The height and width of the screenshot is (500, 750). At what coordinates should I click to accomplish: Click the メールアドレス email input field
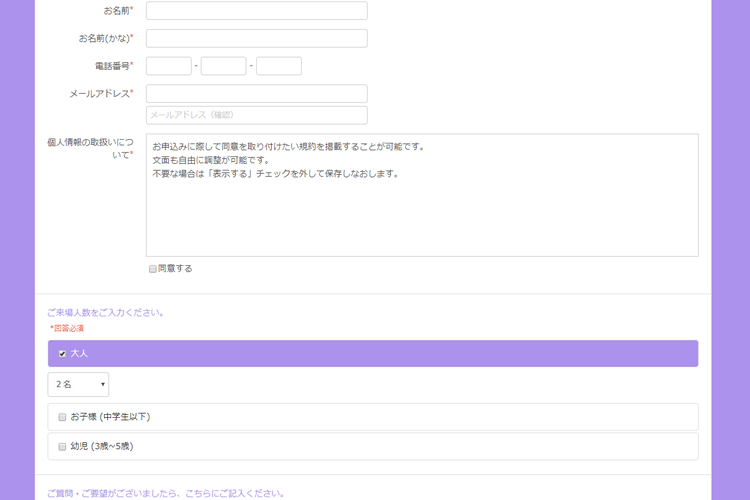[x=256, y=94]
